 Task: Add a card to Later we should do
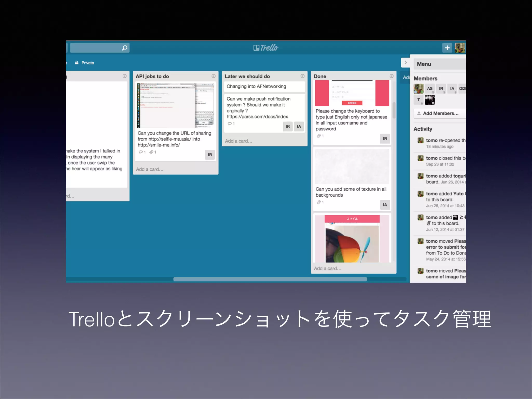(x=238, y=141)
